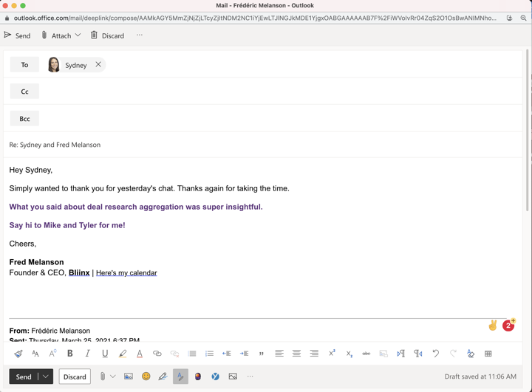
Task: Toggle the formatting options toolbar
Action: point(180,376)
